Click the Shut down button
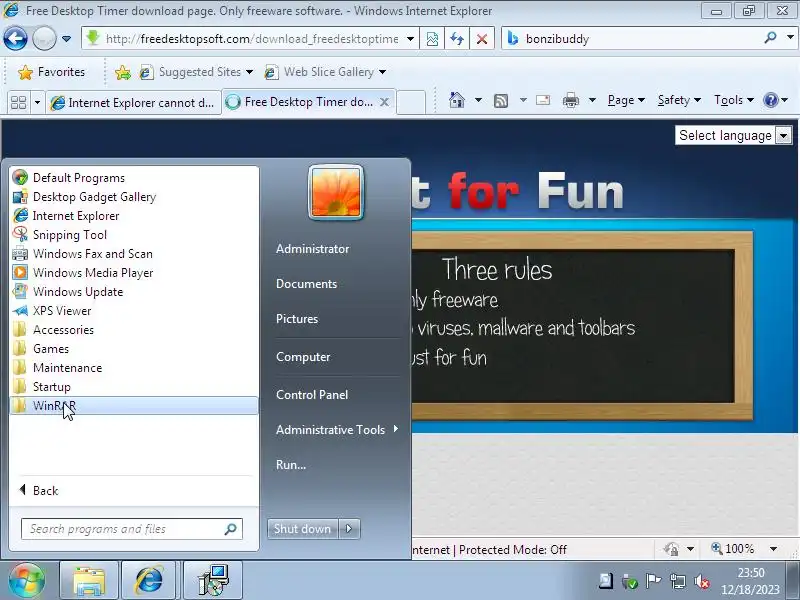 tap(303, 529)
